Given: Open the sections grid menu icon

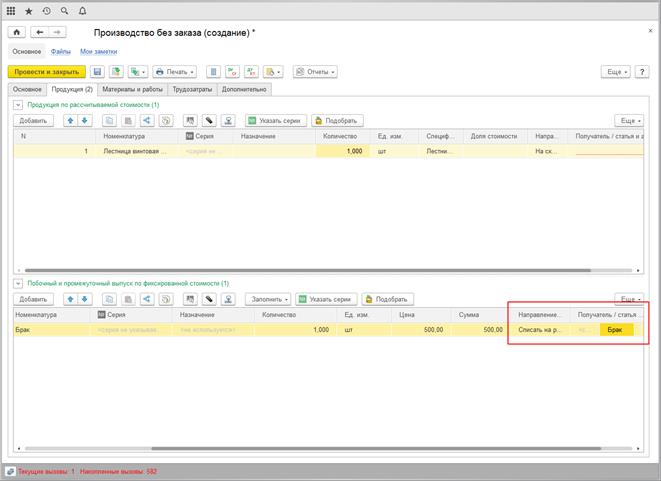Looking at the screenshot, I should (11, 9).
